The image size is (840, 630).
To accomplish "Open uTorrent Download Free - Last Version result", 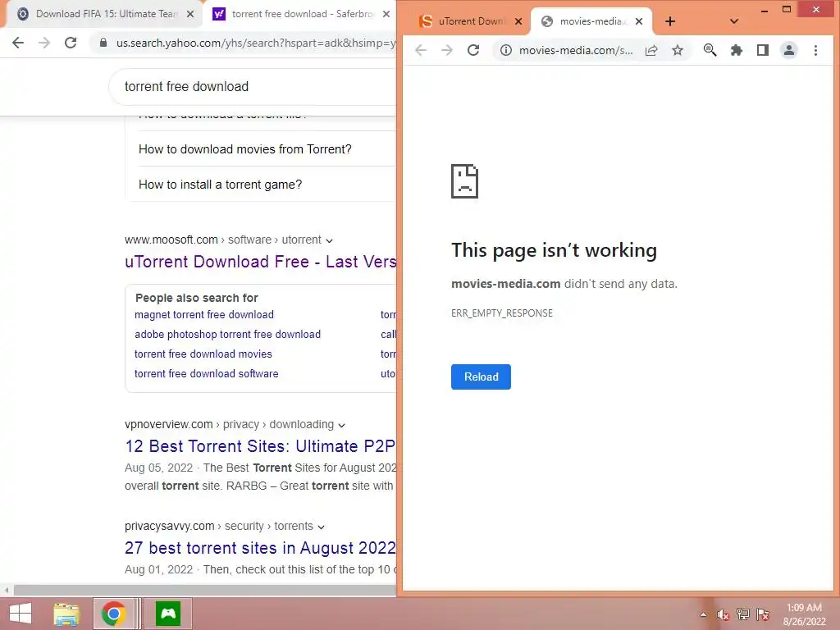I will (x=260, y=262).
